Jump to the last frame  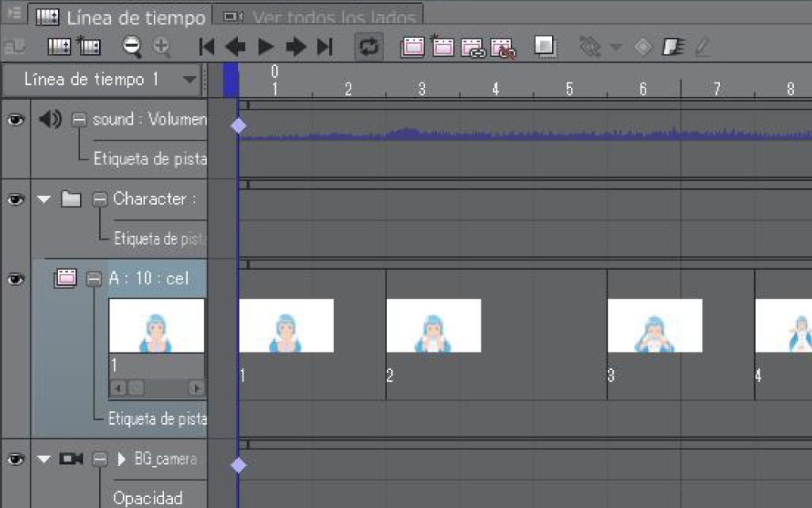click(324, 47)
